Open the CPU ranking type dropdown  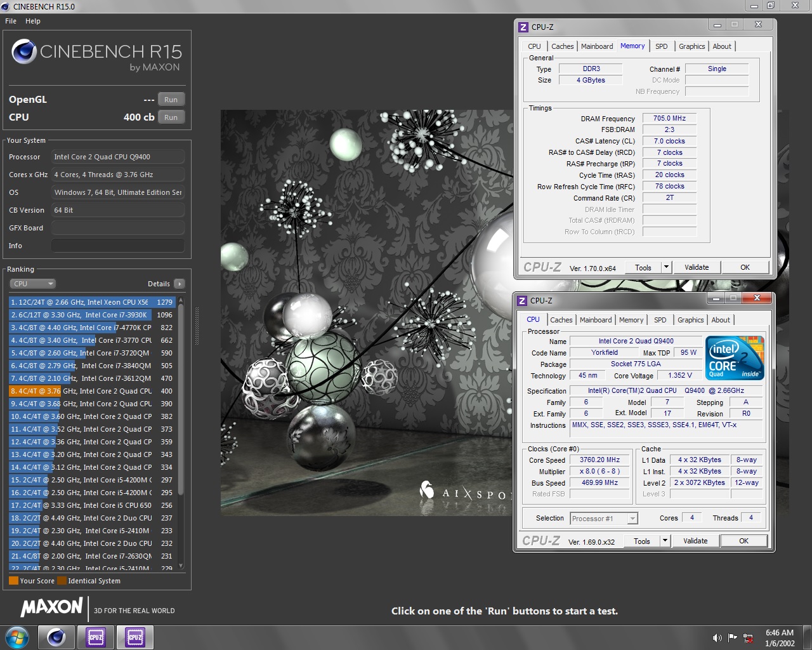pyautogui.click(x=33, y=284)
